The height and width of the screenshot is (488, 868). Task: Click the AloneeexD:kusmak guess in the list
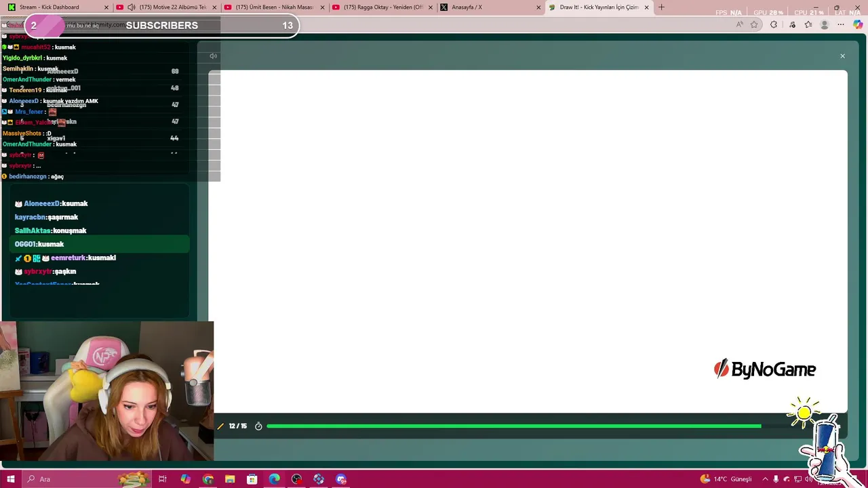pos(52,203)
